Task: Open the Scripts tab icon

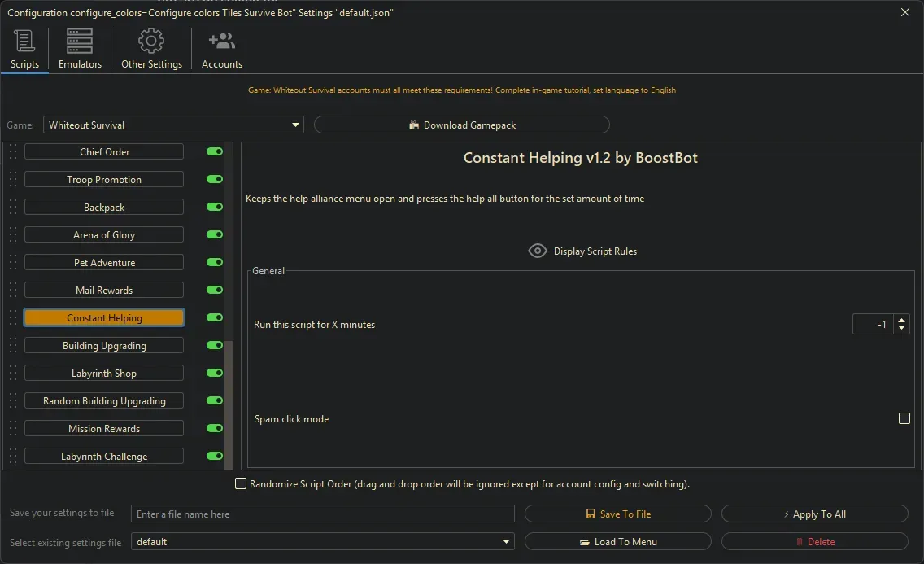Action: point(23,42)
